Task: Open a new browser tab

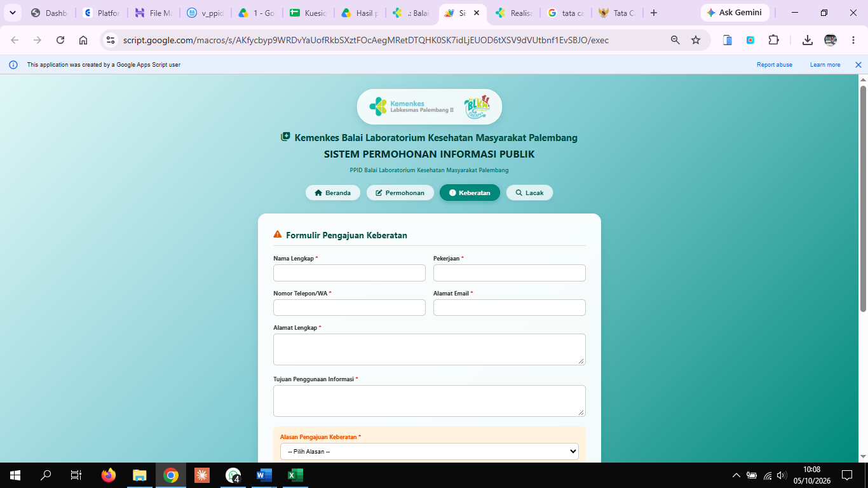Action: coord(654,13)
